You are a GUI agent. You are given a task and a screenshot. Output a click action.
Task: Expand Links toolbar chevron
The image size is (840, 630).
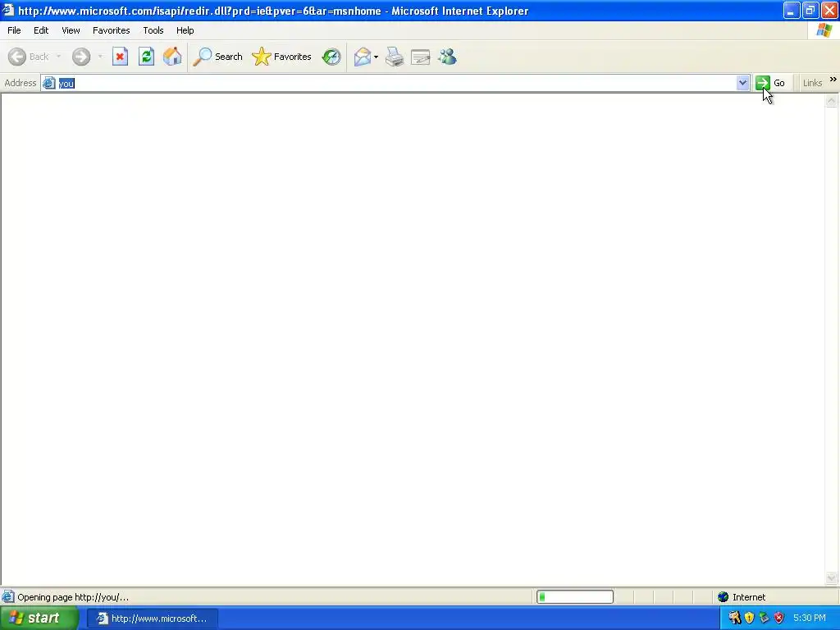click(x=833, y=80)
